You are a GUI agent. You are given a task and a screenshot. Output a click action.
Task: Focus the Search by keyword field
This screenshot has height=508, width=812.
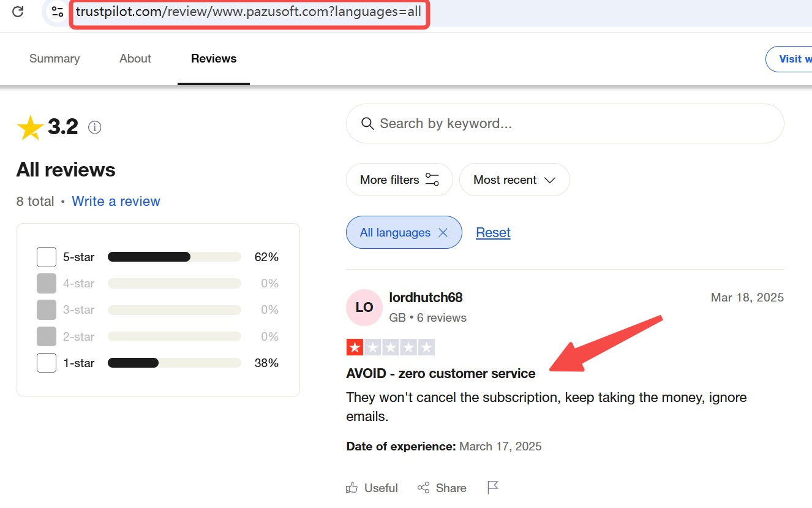pyautogui.click(x=565, y=124)
